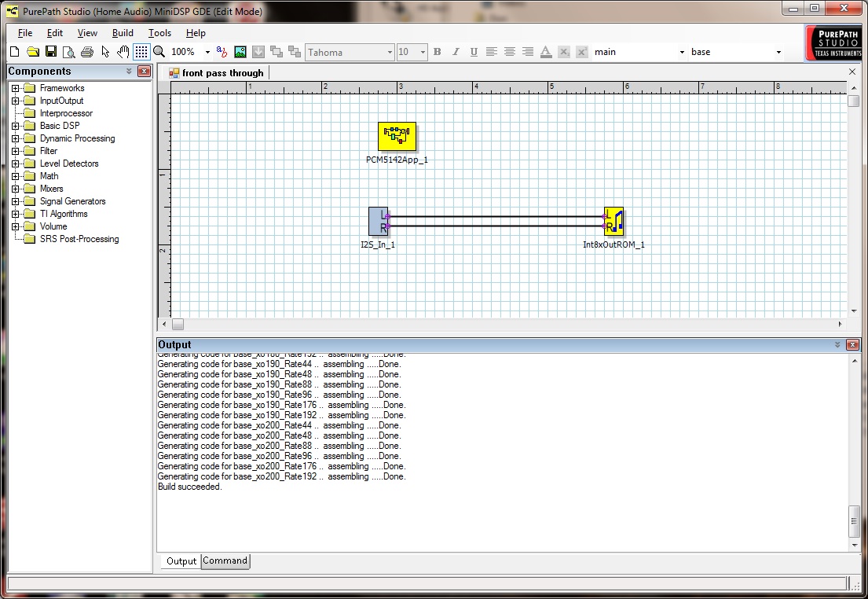Screen dimensions: 868x599
Task: Click the subscript icon
Action: [x=564, y=52]
